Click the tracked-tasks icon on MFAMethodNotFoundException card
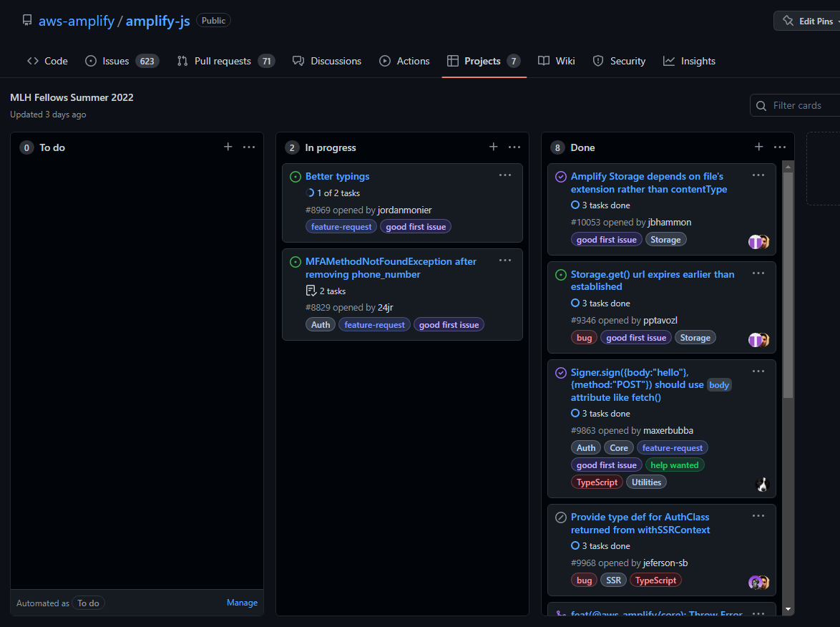 click(x=311, y=291)
